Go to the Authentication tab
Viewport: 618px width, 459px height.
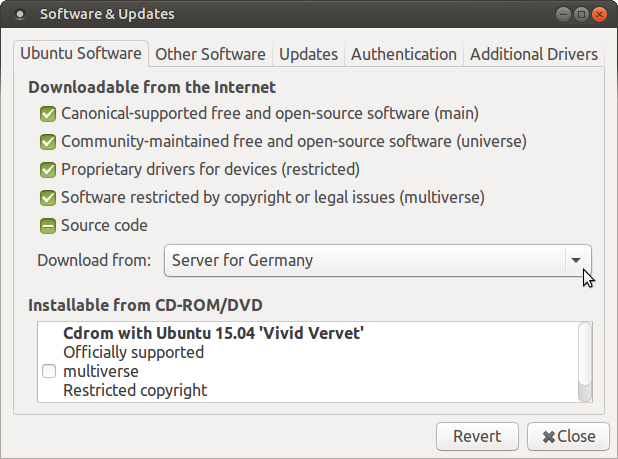[x=404, y=54]
